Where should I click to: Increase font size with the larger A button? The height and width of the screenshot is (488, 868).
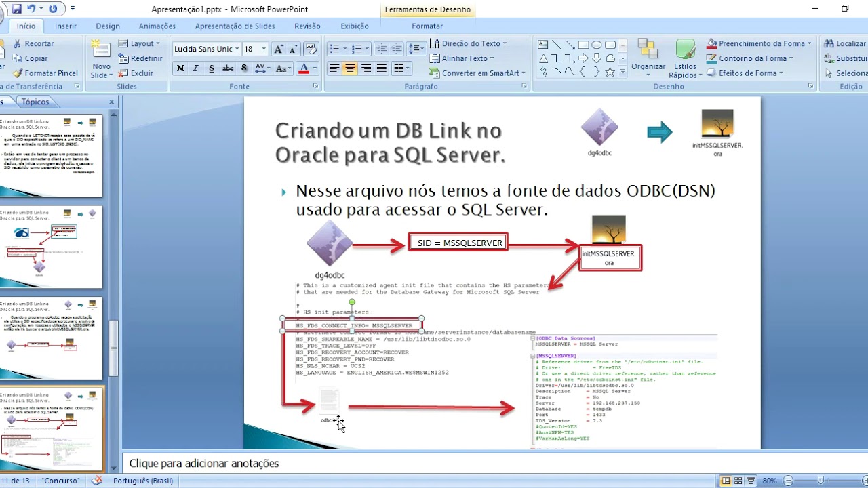pyautogui.click(x=279, y=49)
